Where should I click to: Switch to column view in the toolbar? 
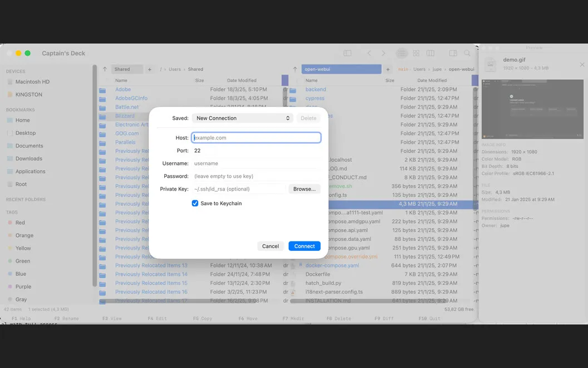(430, 54)
